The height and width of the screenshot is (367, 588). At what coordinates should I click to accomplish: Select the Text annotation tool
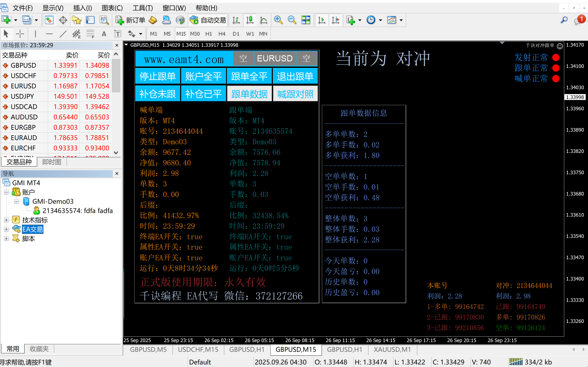pyautogui.click(x=104, y=34)
